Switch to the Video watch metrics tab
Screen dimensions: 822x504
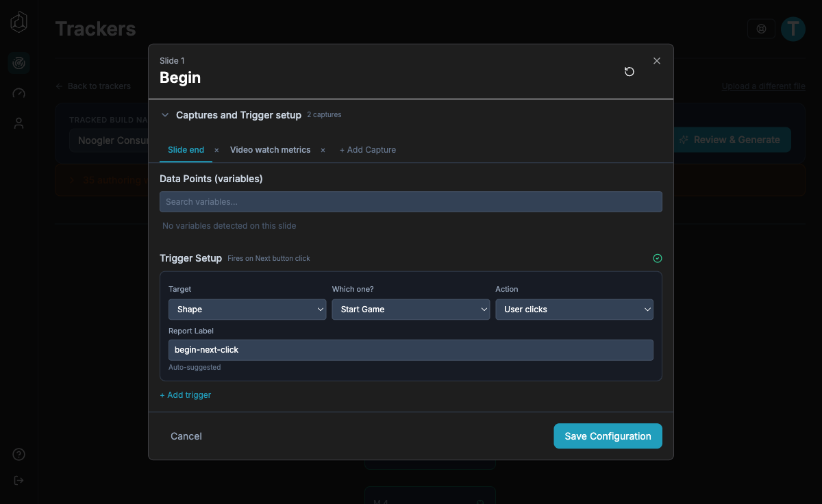click(270, 150)
